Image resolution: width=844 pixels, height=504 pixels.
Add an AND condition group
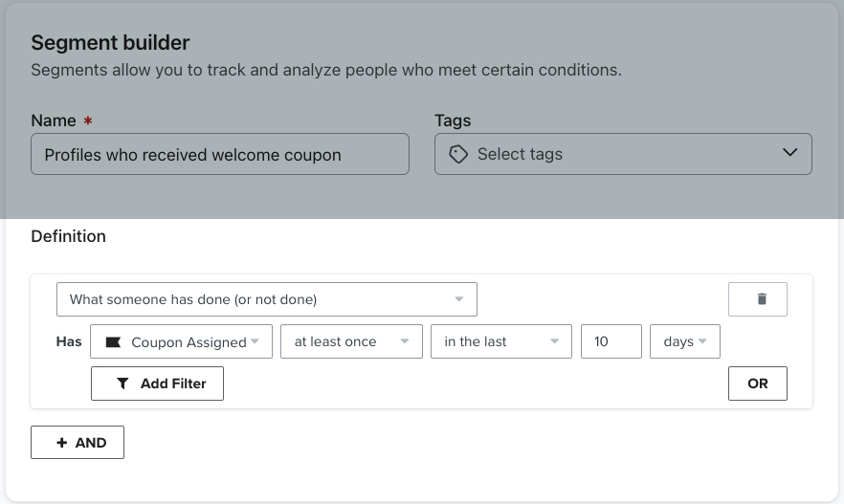[x=78, y=443]
